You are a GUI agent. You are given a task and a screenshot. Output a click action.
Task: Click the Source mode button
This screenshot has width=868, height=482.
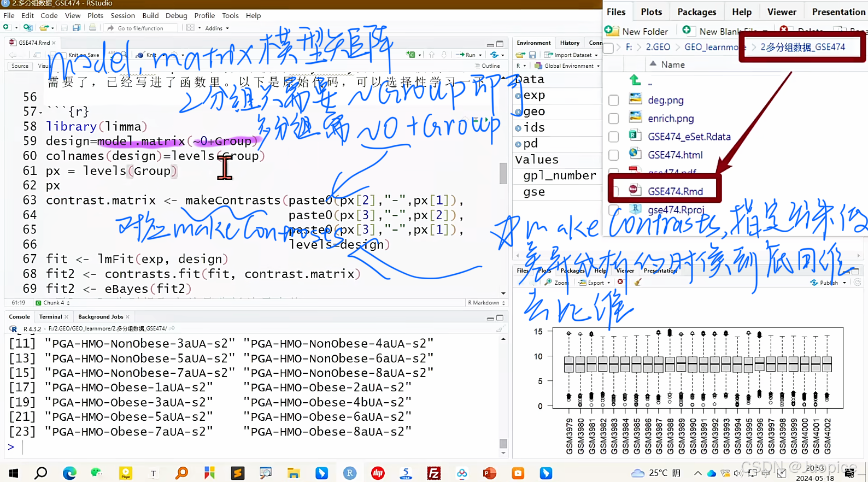tap(20, 66)
